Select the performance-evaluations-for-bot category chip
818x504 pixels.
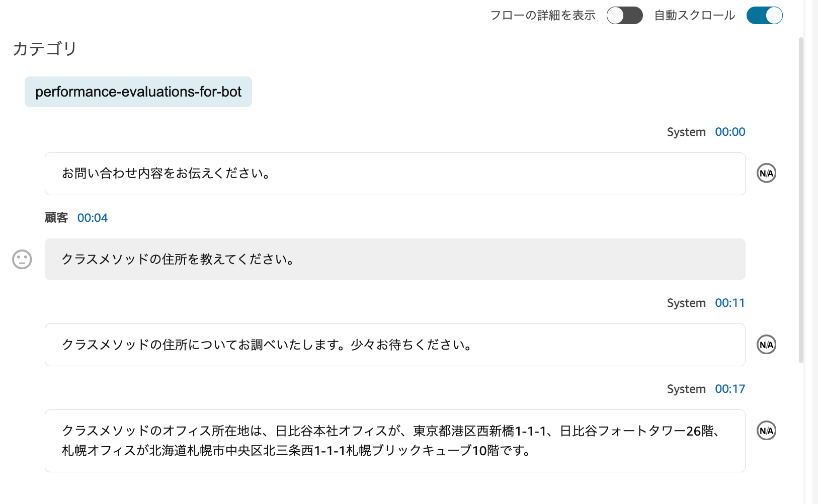pyautogui.click(x=138, y=92)
